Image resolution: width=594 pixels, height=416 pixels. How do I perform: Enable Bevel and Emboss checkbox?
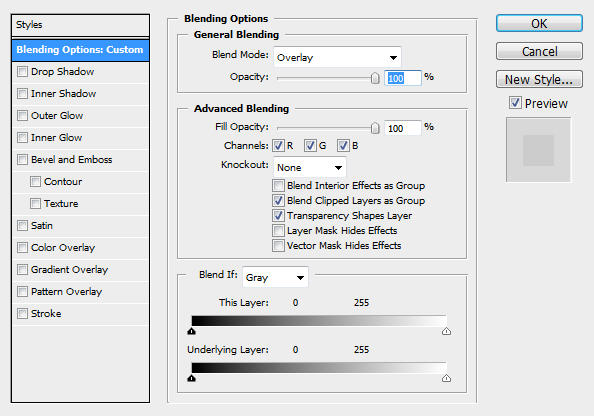coord(22,159)
